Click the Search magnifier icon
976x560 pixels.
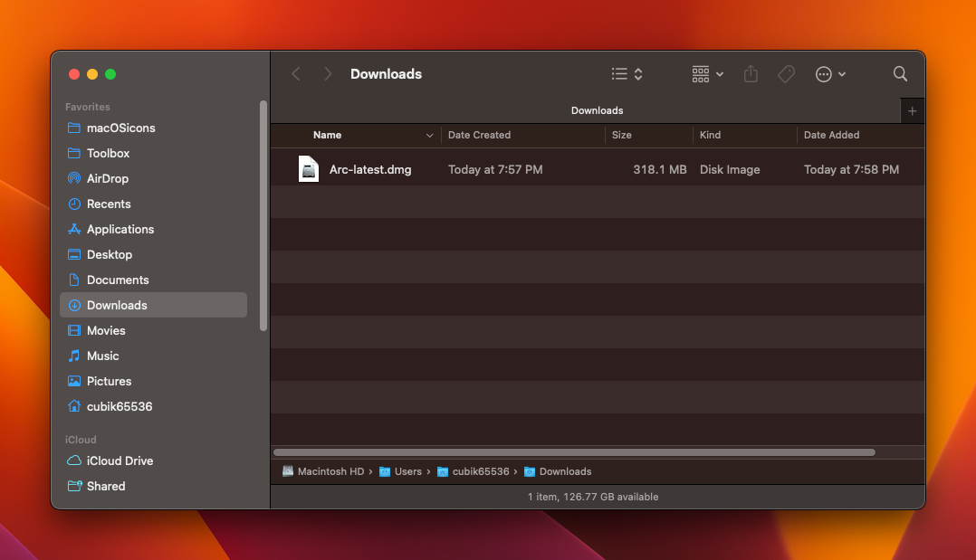coord(900,74)
